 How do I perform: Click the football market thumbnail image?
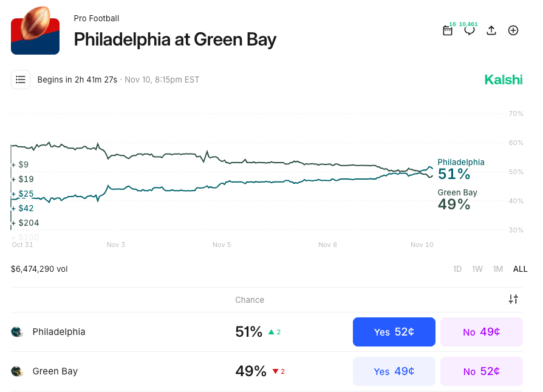35,30
